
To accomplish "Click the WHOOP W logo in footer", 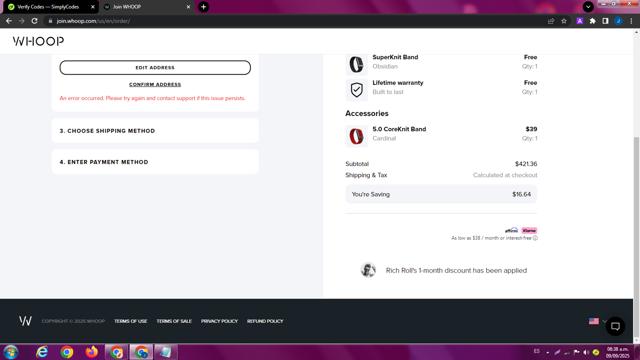I will [25, 321].
